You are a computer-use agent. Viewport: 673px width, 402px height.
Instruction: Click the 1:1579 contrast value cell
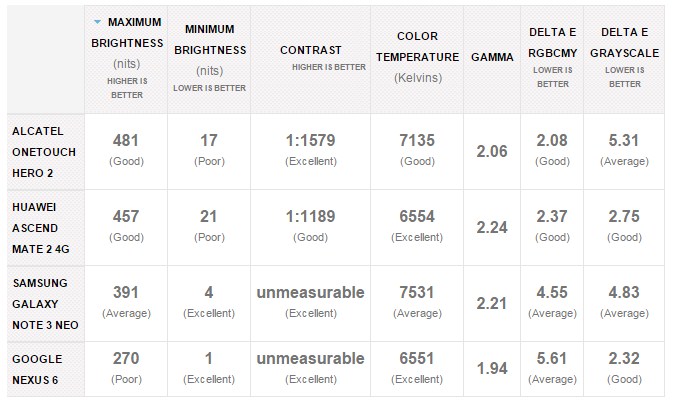tap(311, 152)
